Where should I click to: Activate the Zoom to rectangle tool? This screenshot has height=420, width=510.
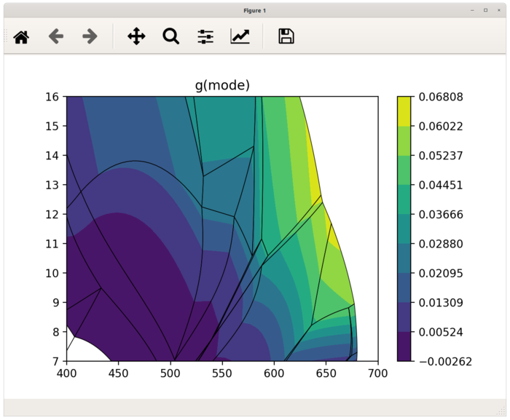[171, 36]
